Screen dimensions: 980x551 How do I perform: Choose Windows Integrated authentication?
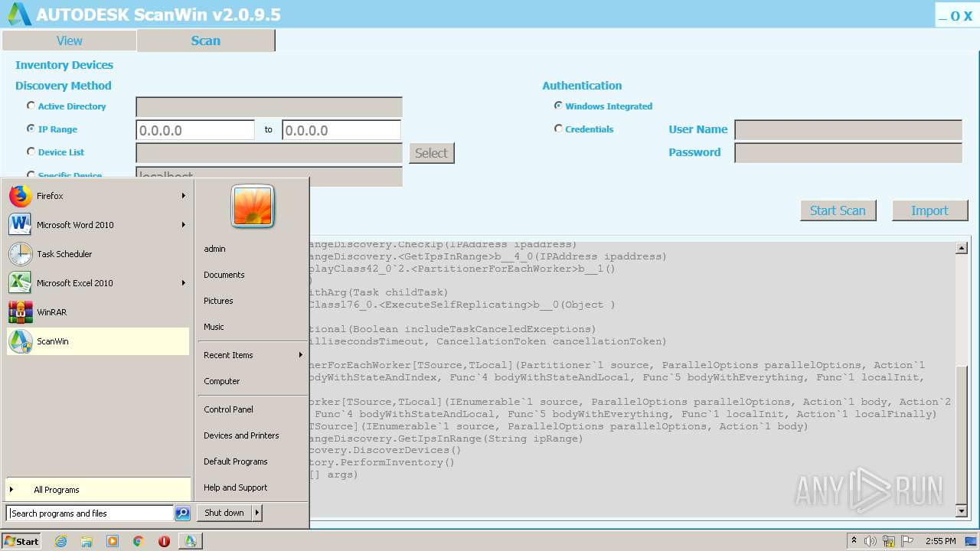[558, 106]
